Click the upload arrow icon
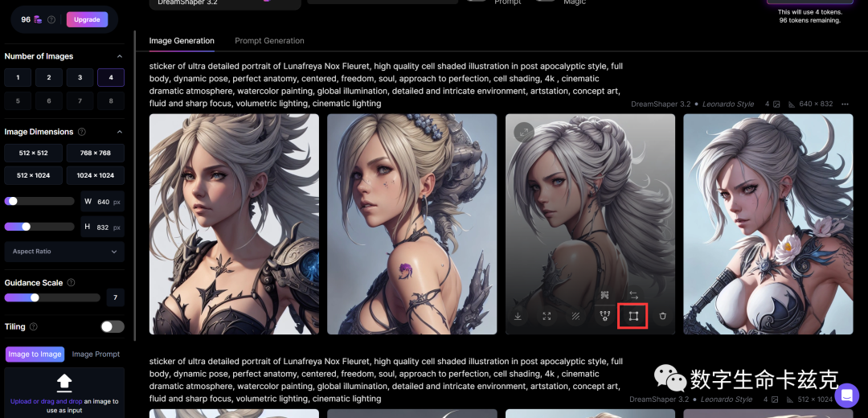This screenshot has width=868, height=418. 64,383
